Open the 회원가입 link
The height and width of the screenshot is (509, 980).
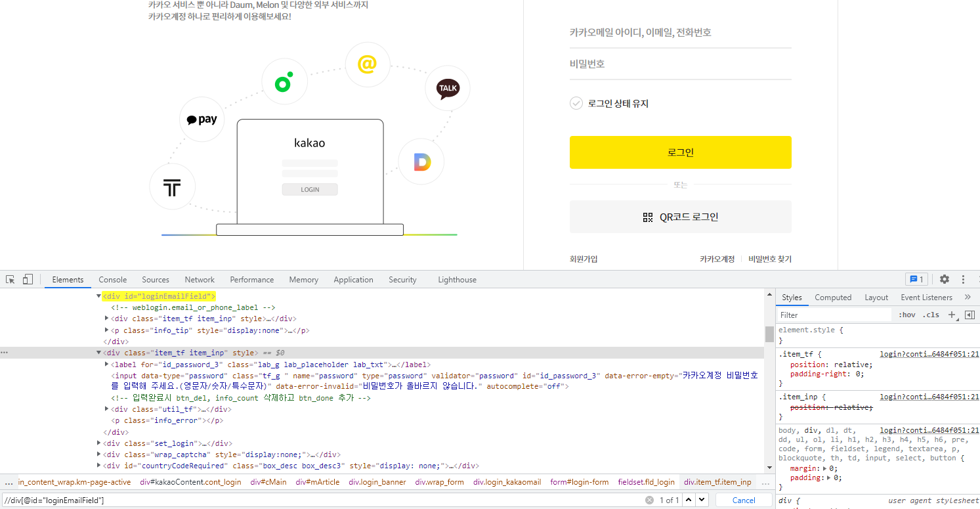pyautogui.click(x=584, y=259)
